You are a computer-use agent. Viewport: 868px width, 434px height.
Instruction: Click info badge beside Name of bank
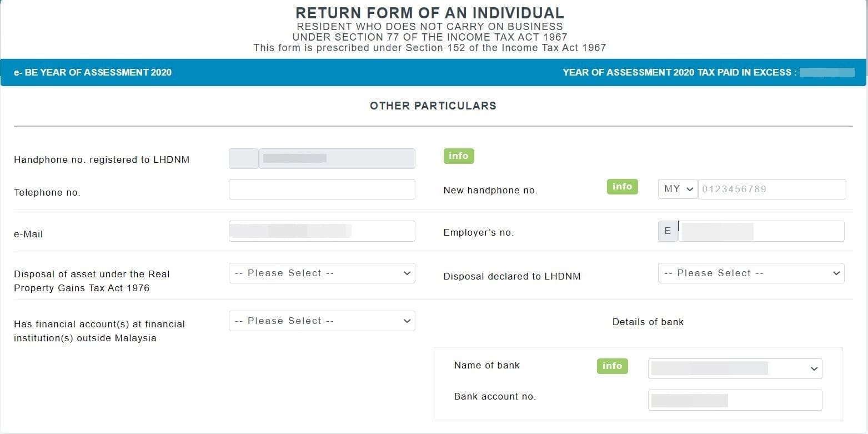(x=612, y=366)
